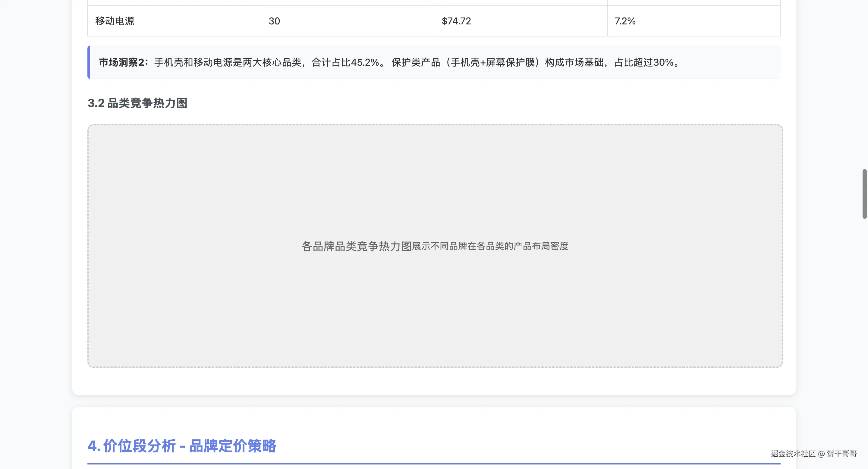Click the 移动电源 table cell
The image size is (868, 469).
(x=115, y=21)
